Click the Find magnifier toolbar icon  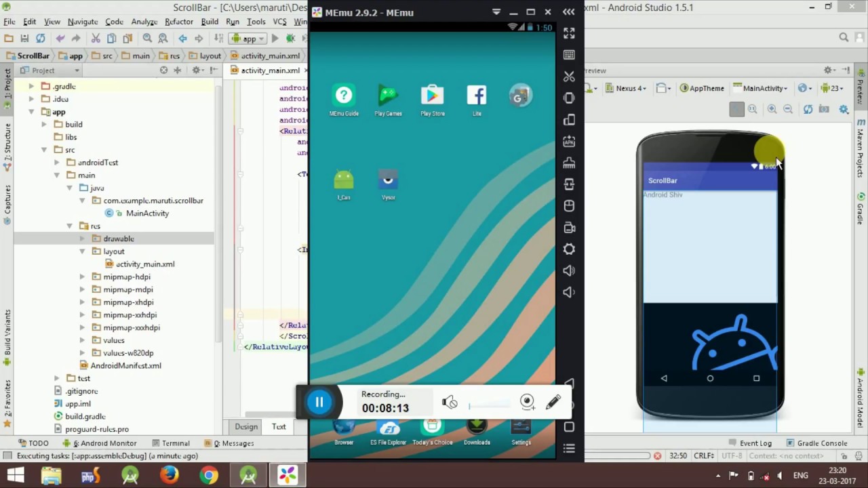[x=147, y=39]
